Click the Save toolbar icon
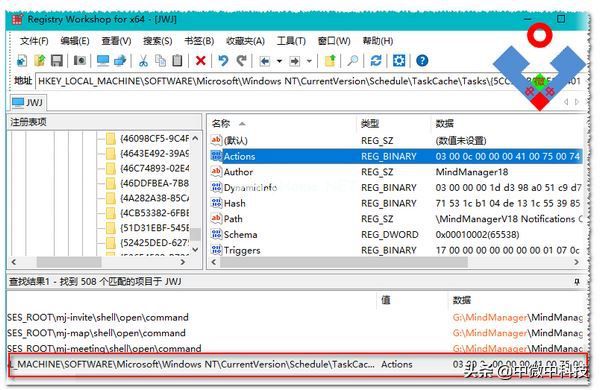Viewport: 600px width, 390px height. pos(57,60)
